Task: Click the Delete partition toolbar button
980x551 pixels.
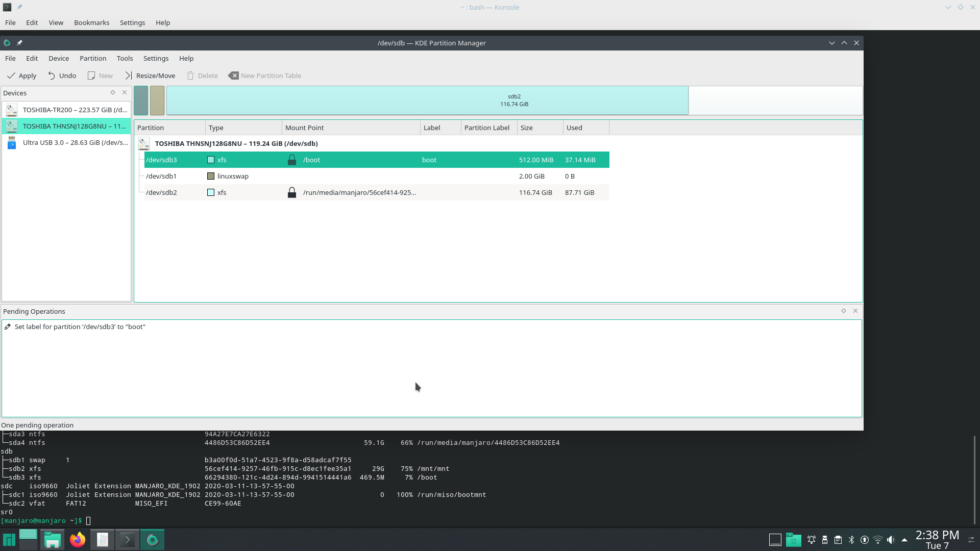Action: (203, 76)
